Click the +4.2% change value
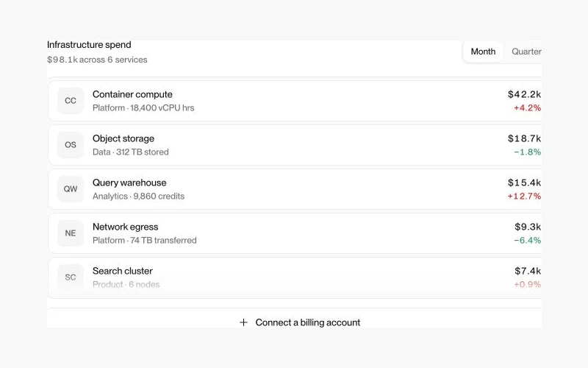 527,107
